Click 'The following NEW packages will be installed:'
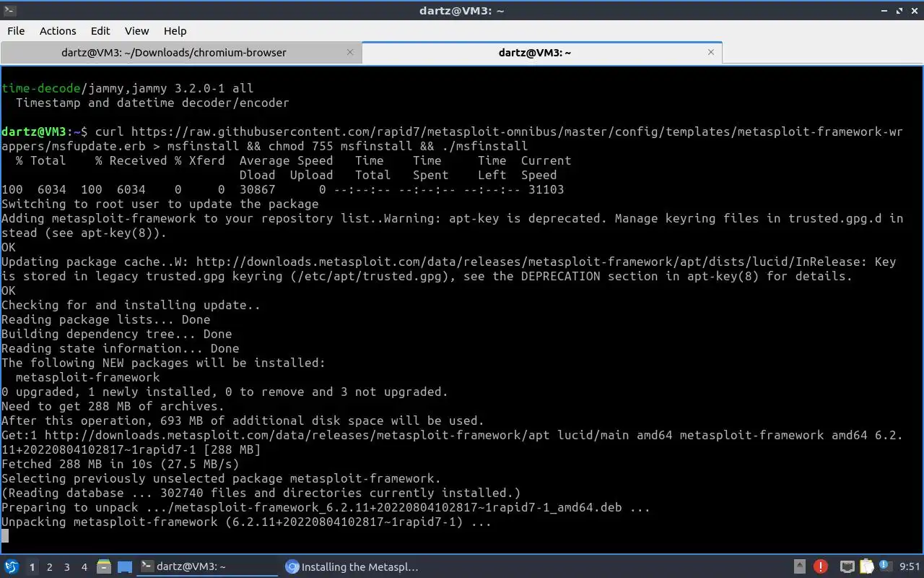 163,363
